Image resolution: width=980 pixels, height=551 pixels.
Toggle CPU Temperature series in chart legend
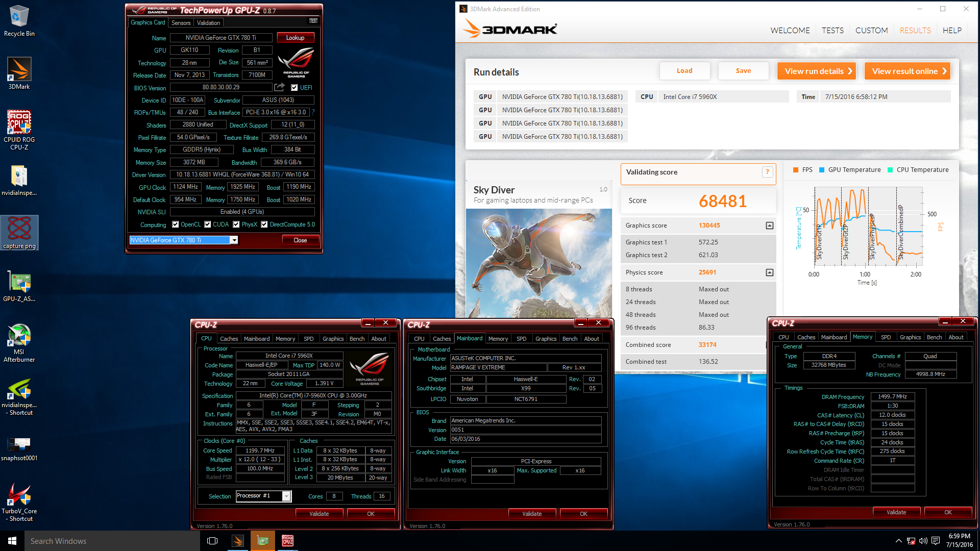[x=918, y=170]
